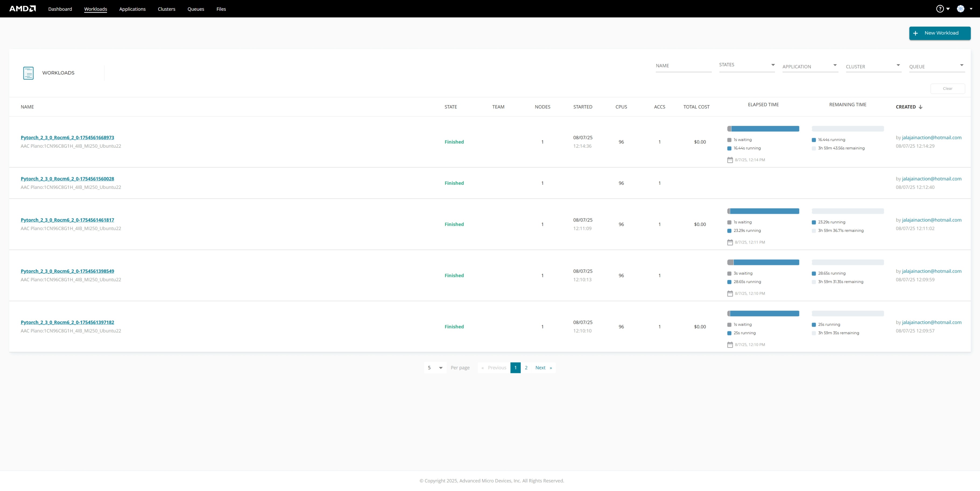This screenshot has width=980, height=491.
Task: Click the Workloads document icon
Action: (28, 73)
